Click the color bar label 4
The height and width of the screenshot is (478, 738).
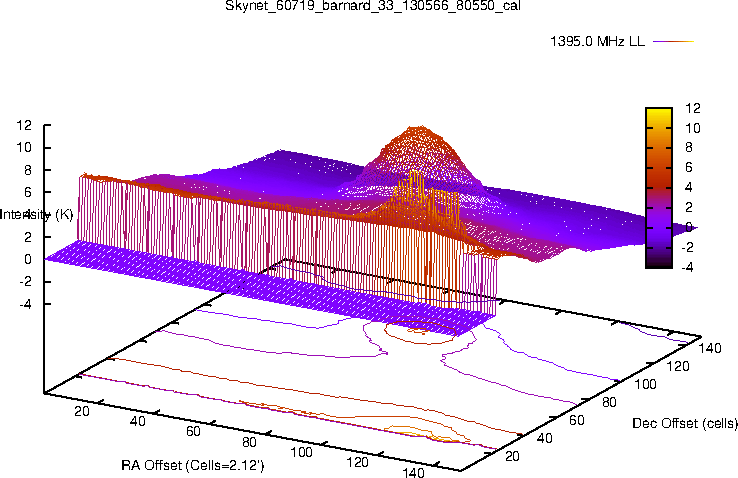(689, 187)
